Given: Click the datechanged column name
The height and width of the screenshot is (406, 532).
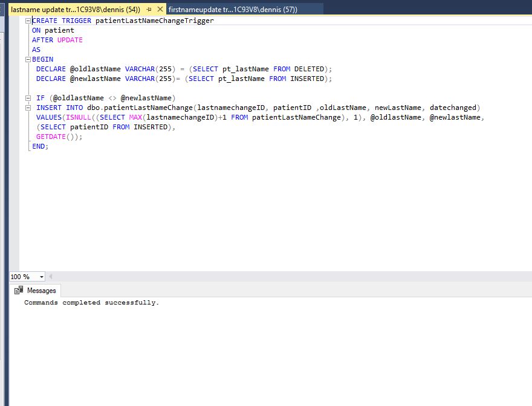Looking at the screenshot, I should tap(453, 108).
